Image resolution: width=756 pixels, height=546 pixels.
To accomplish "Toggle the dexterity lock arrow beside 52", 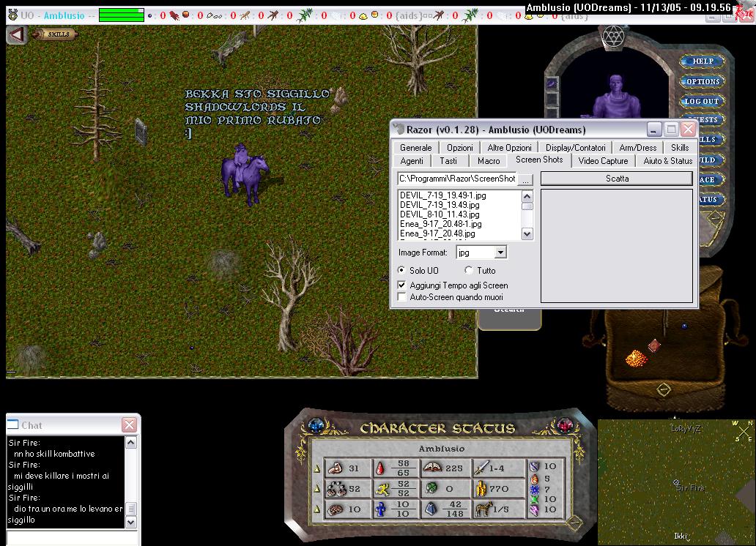I will pyautogui.click(x=317, y=489).
